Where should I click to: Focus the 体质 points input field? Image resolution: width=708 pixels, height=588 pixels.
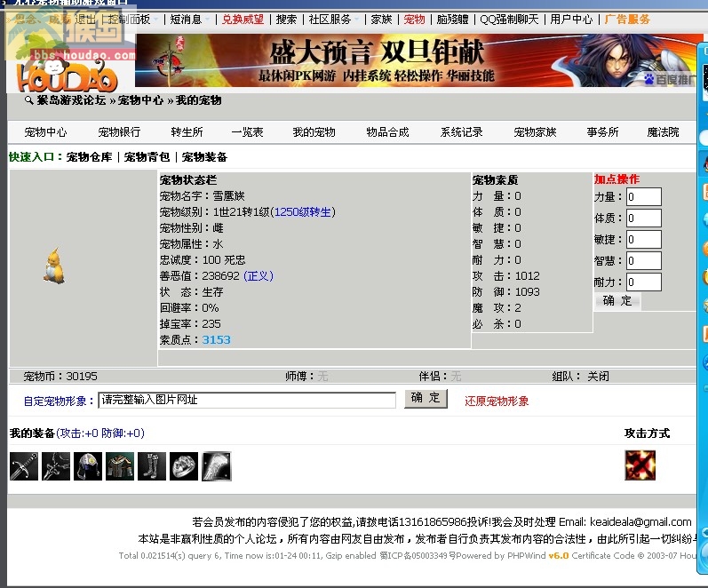[x=644, y=219]
